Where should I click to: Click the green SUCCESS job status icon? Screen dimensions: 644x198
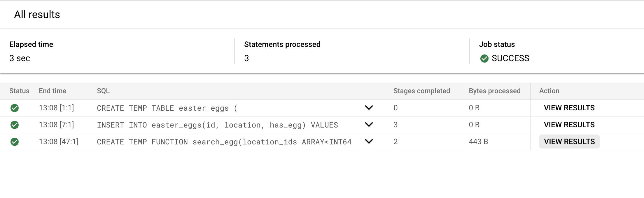click(484, 59)
